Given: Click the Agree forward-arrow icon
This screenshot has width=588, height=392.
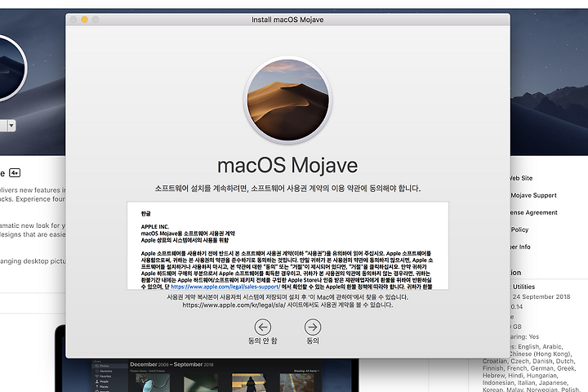Looking at the screenshot, I should [x=312, y=327].
